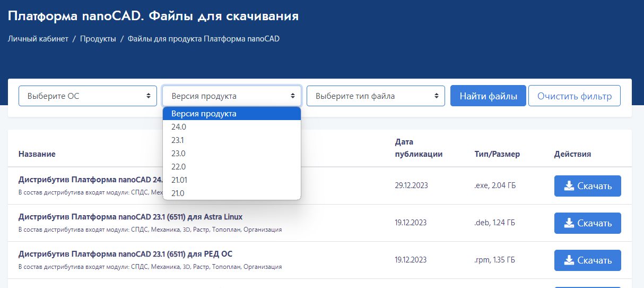Viewport: 644px width, 288px height.
Task: Click the nanoCAD 23.1 Astra Linux title
Action: [130, 217]
